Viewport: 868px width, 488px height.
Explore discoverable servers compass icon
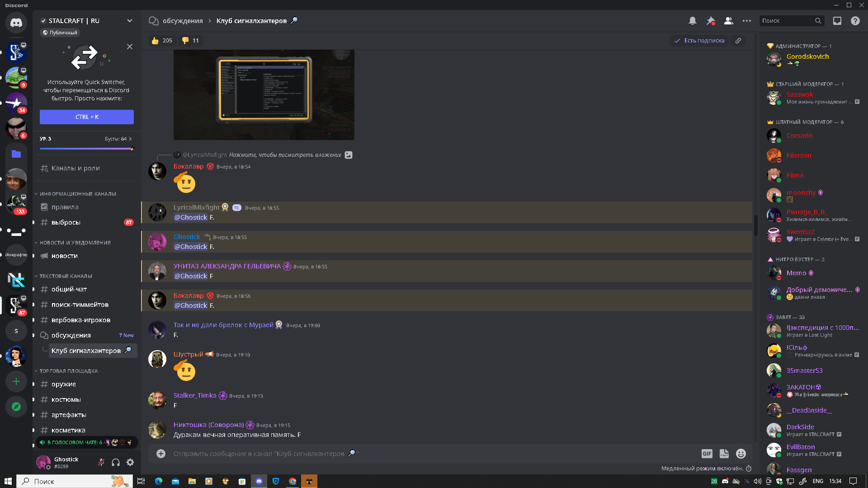point(16,407)
